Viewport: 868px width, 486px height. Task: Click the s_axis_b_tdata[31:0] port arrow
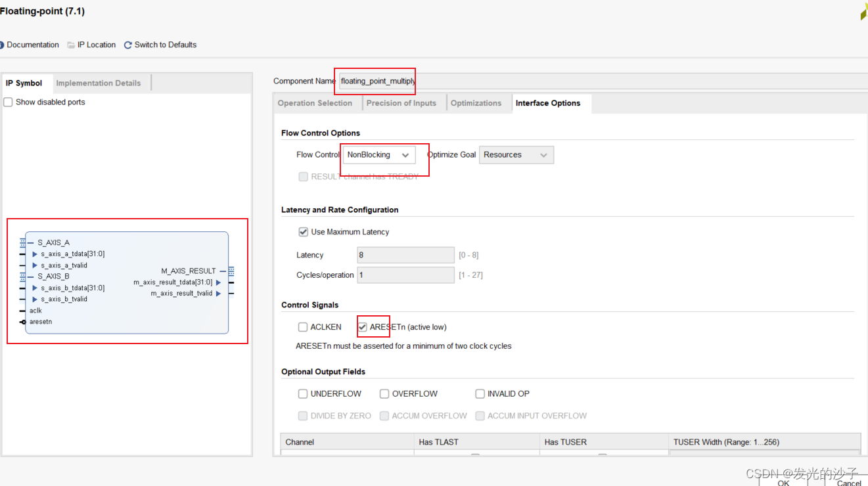[35, 288]
